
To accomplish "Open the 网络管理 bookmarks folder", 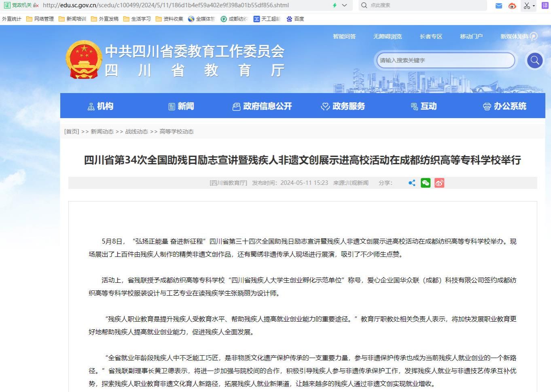I will pyautogui.click(x=40, y=19).
